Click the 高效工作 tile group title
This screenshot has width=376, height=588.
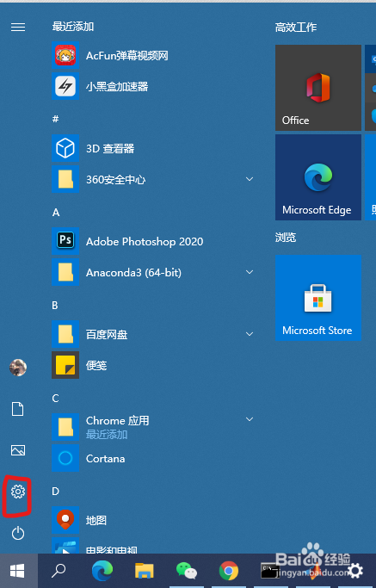coord(296,27)
